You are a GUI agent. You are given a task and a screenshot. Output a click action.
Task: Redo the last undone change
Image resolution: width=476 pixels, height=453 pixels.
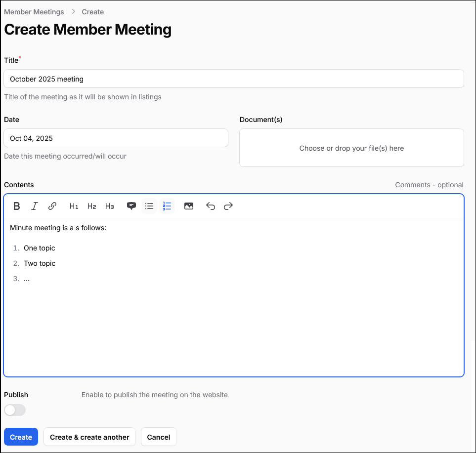(x=228, y=206)
